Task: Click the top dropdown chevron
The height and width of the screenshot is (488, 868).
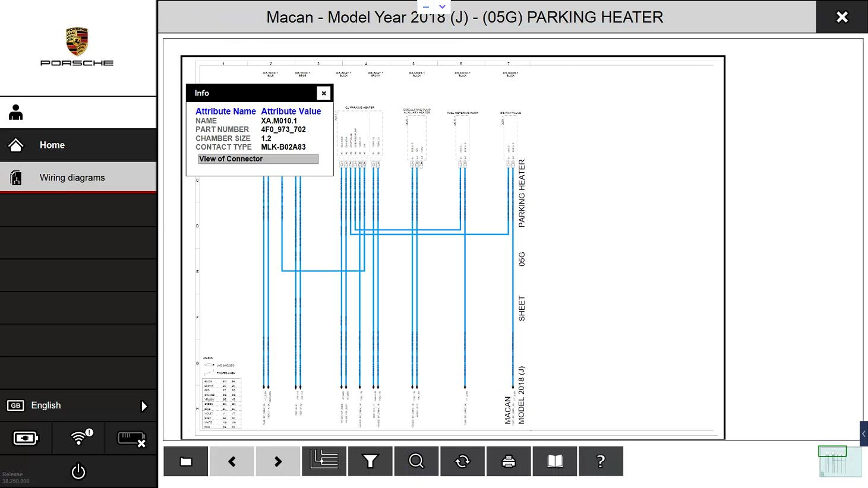Action: pyautogui.click(x=442, y=7)
